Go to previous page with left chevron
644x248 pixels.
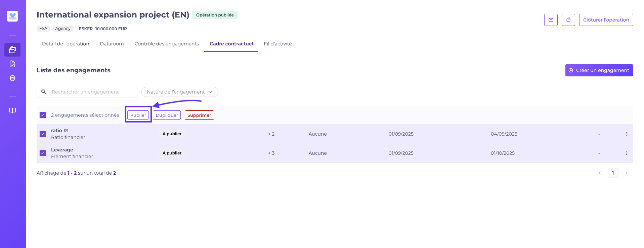click(x=599, y=173)
